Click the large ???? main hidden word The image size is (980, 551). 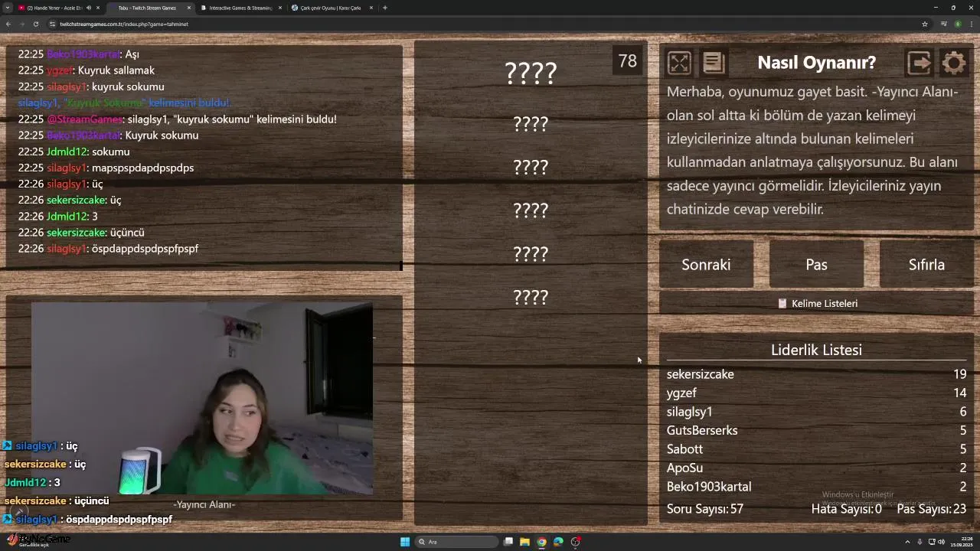click(x=531, y=73)
